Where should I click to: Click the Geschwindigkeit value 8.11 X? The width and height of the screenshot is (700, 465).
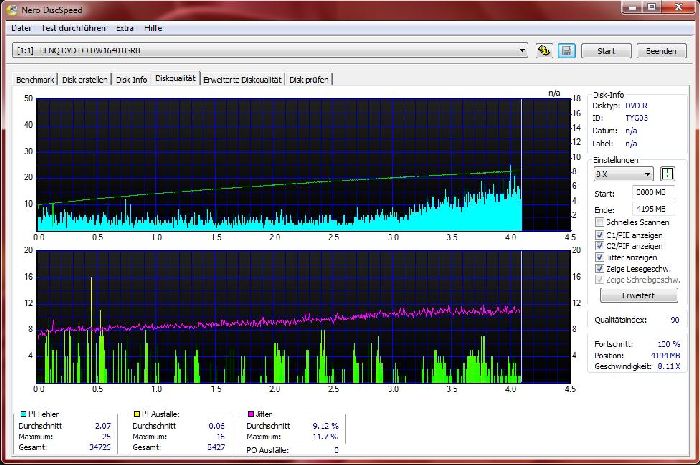668,366
